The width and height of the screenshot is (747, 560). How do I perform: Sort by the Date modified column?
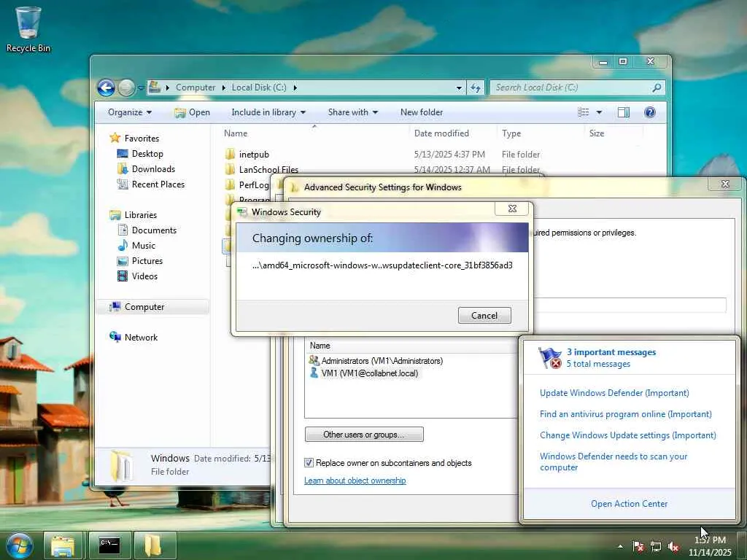[x=452, y=133]
